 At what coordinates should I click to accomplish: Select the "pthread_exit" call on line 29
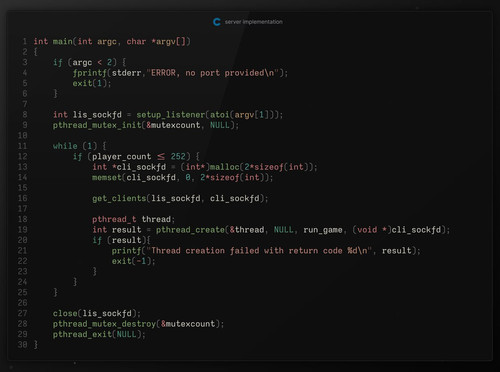click(x=82, y=334)
